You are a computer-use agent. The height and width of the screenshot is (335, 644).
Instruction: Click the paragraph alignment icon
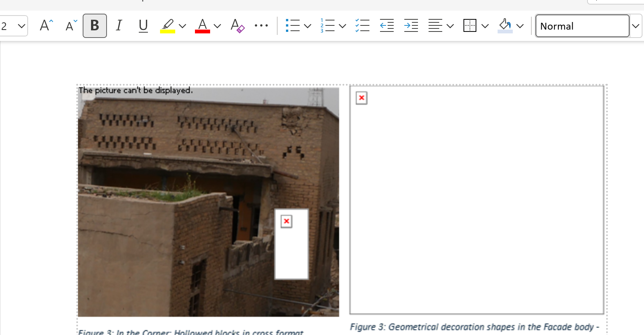(x=435, y=26)
